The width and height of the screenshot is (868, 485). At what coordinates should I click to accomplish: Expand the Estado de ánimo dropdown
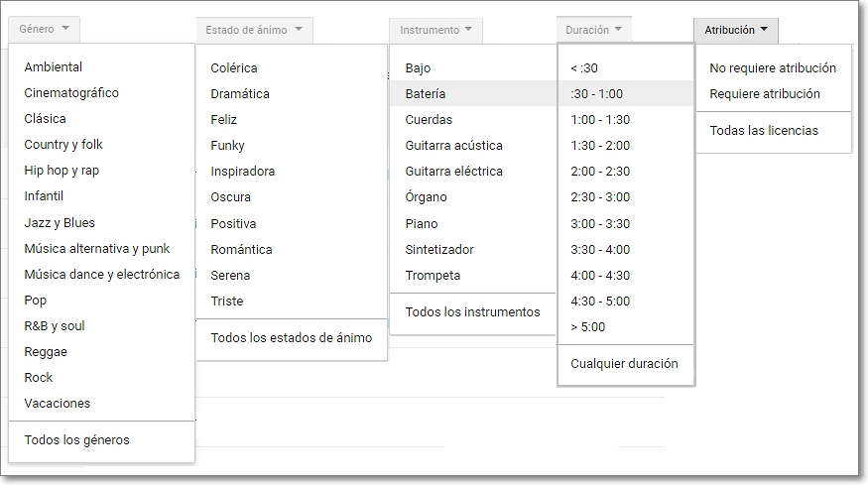[254, 31]
